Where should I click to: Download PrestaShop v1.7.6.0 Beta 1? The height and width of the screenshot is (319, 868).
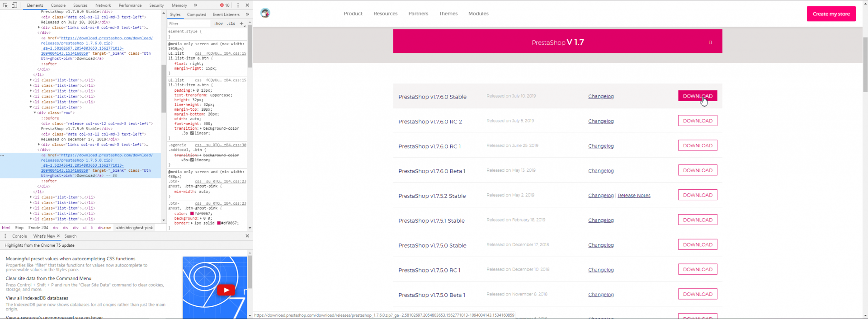[698, 170]
